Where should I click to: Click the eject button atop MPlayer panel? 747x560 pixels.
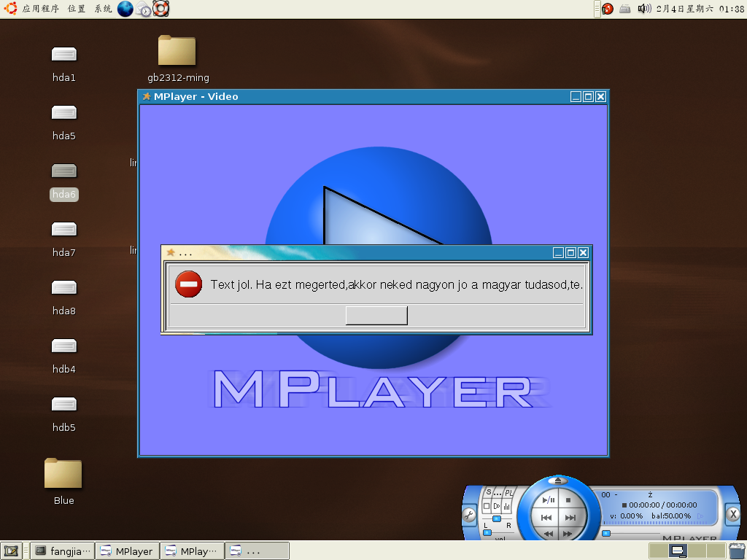click(558, 481)
